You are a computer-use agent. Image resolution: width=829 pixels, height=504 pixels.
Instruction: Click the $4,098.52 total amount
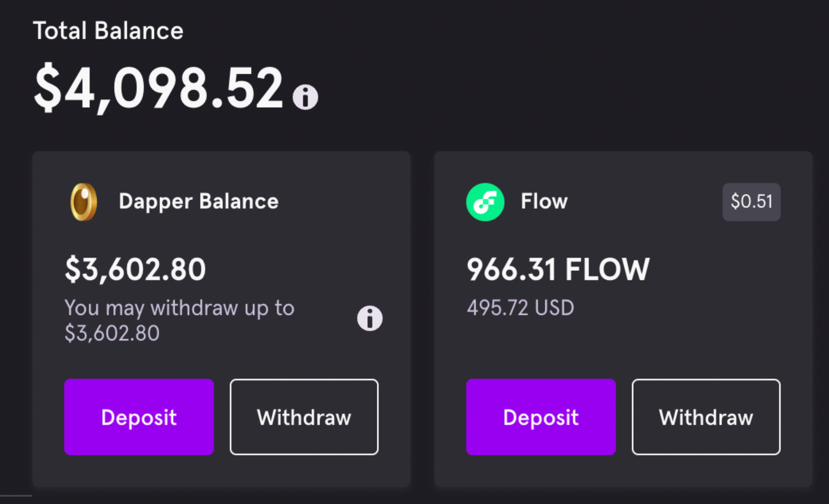coord(158,88)
